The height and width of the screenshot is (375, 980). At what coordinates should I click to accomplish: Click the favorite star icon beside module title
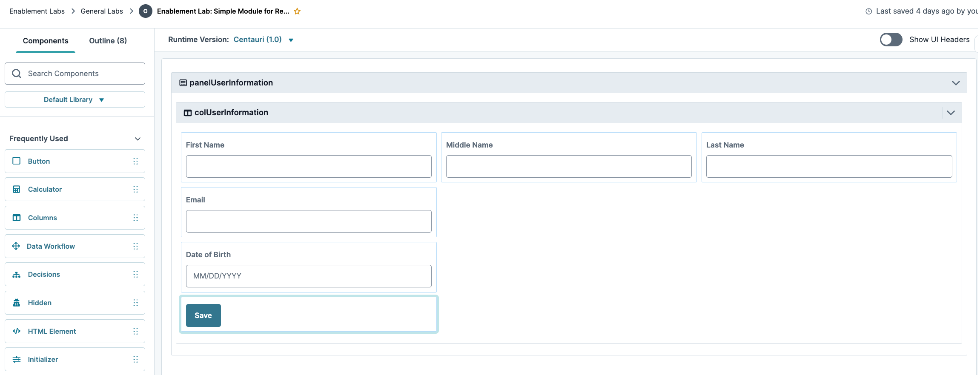coord(297,11)
